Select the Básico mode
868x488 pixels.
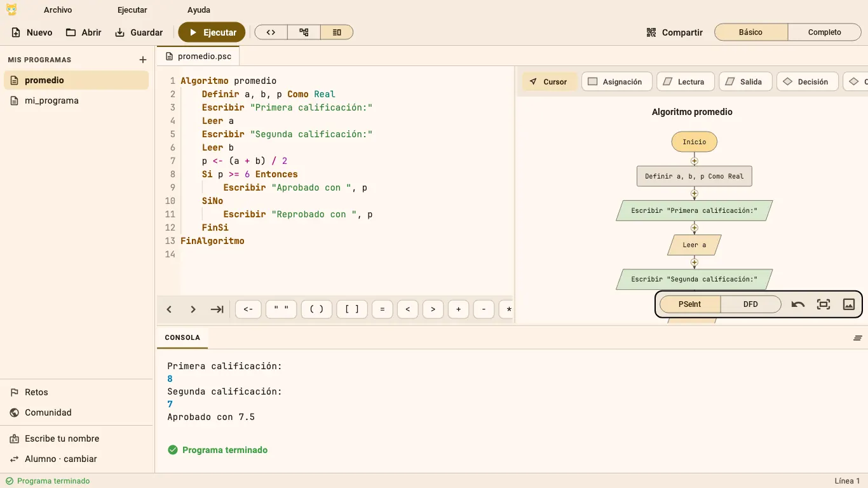coord(750,32)
